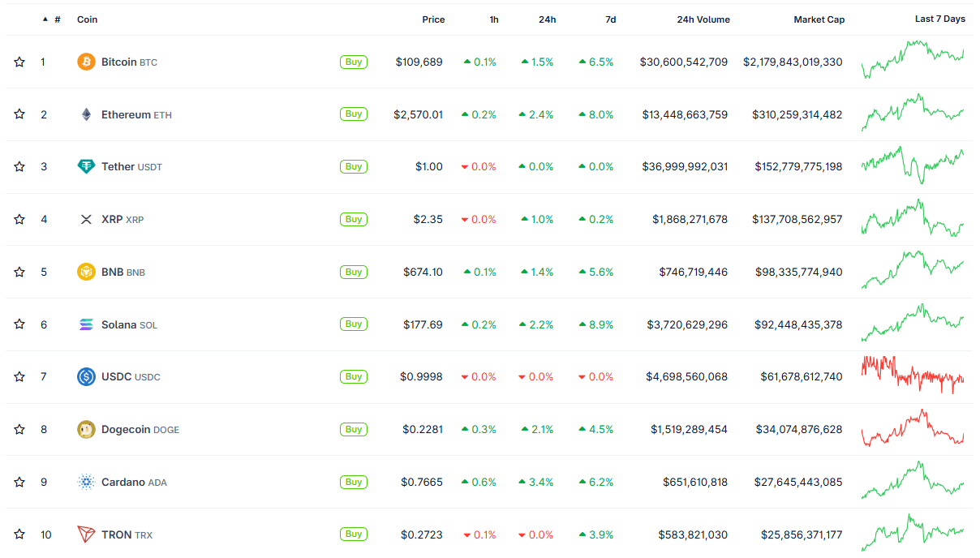Favorite Bitcoin with the star
Image resolution: width=980 pixels, height=558 pixels.
19,62
